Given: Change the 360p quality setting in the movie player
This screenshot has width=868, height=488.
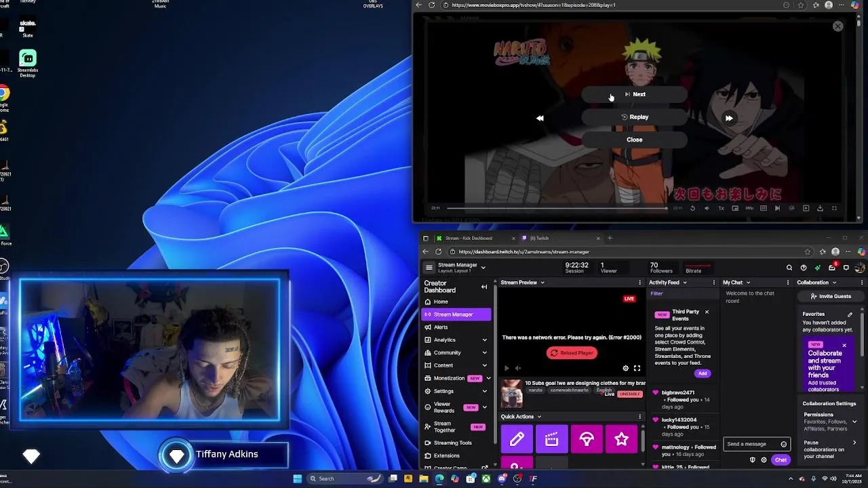Looking at the screenshot, I should pyautogui.click(x=749, y=208).
